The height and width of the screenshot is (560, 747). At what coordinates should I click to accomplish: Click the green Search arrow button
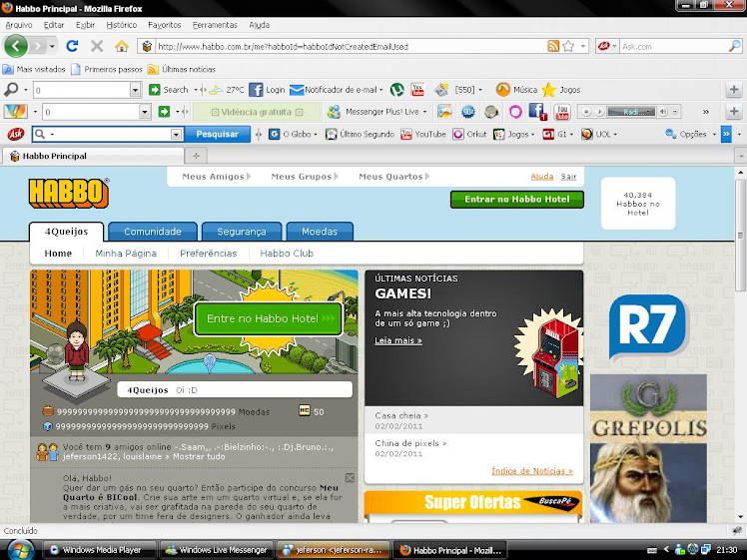pos(155,90)
